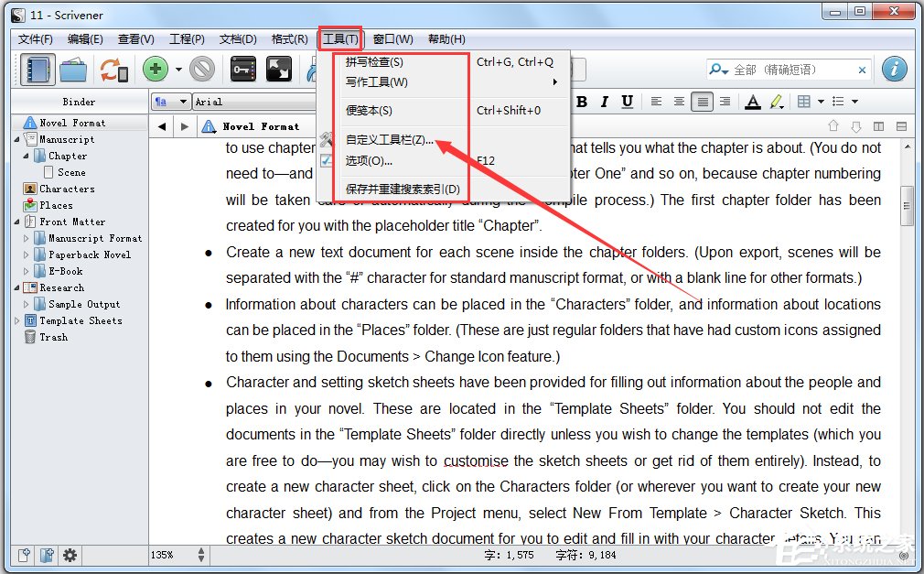Open the text color picker

pos(753,102)
